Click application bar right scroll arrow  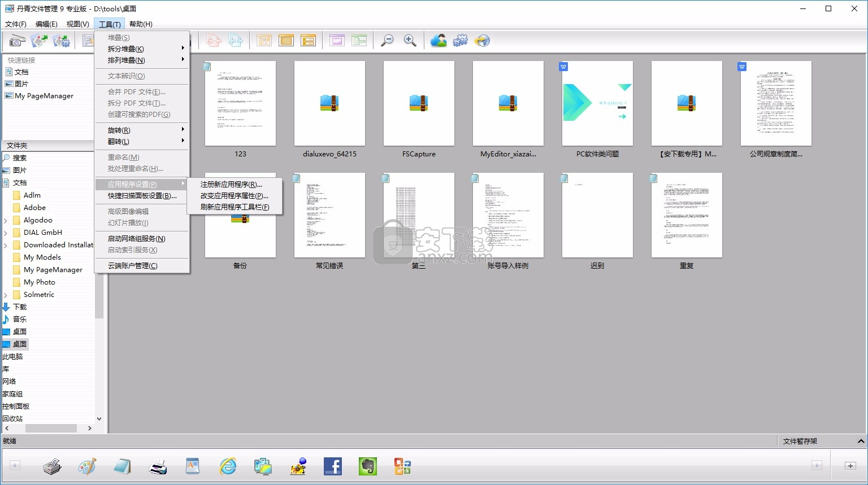[x=817, y=466]
